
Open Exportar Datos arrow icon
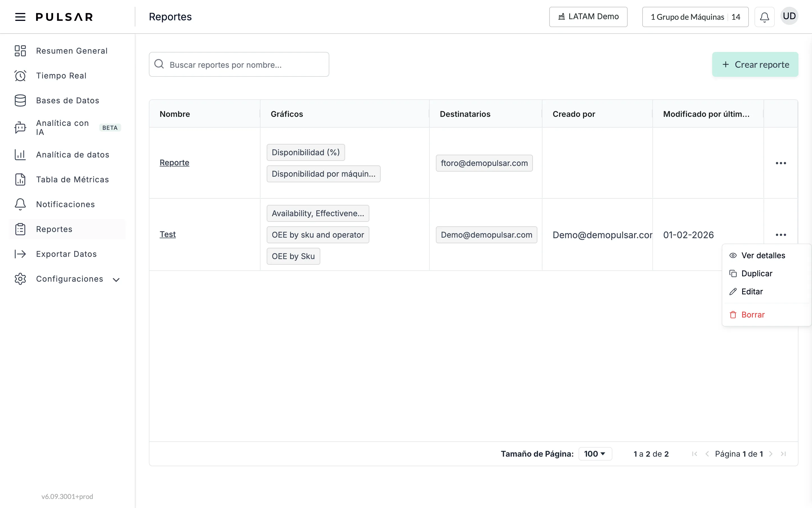[20, 254]
